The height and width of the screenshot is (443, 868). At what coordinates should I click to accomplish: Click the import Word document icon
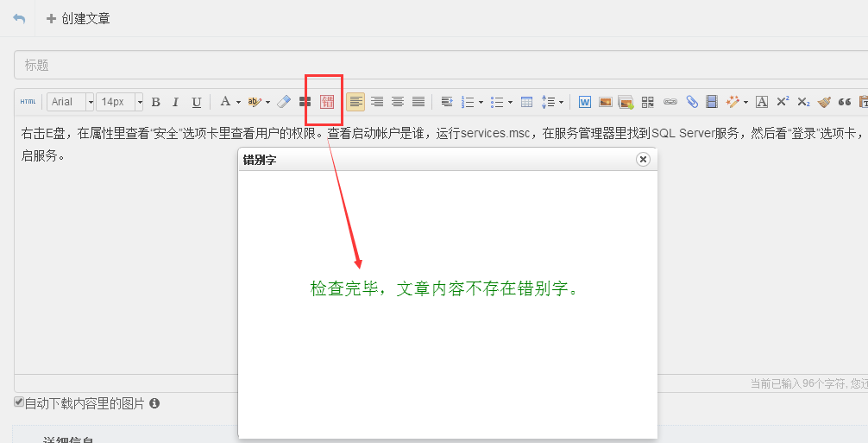tap(584, 102)
